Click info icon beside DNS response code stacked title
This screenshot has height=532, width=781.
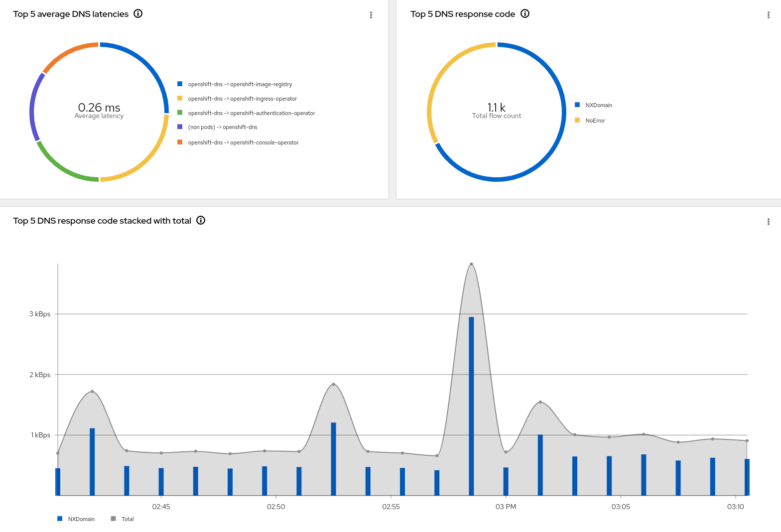201,221
